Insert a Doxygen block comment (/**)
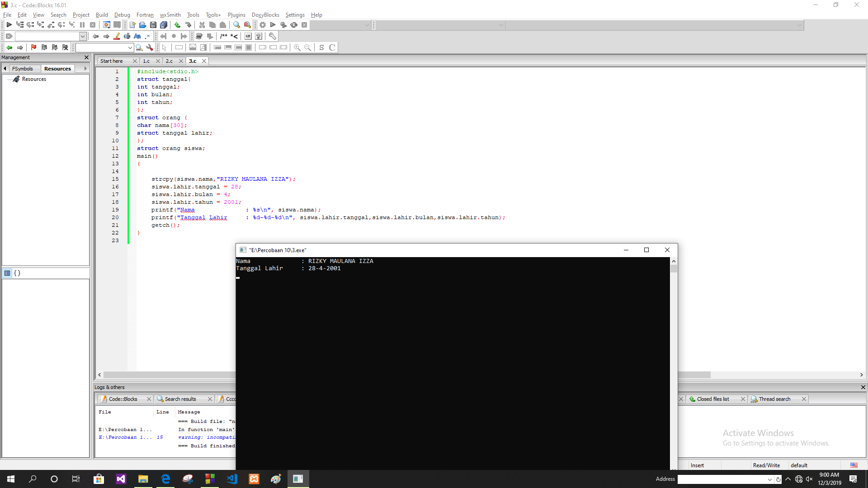The height and width of the screenshot is (488, 868). point(224,36)
